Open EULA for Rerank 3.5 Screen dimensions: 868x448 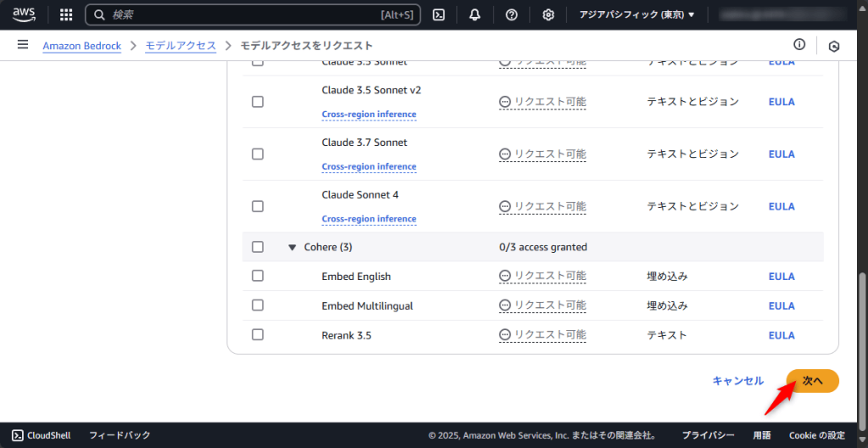(x=782, y=335)
